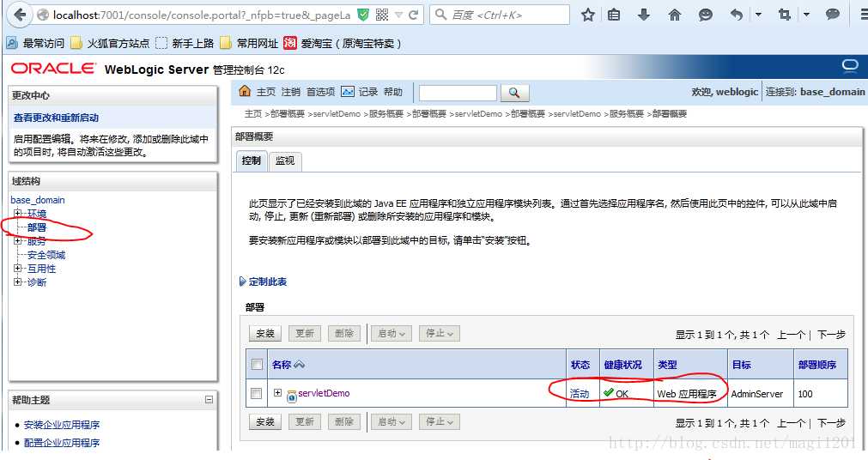Switch to the 监视 tab
Image resolution: width=868 pixels, height=460 pixels.
tap(285, 161)
